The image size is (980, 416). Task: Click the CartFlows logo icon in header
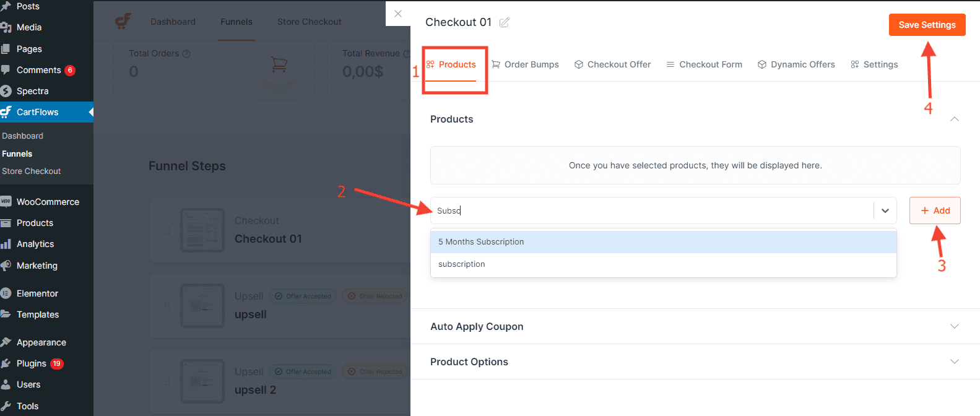(123, 22)
